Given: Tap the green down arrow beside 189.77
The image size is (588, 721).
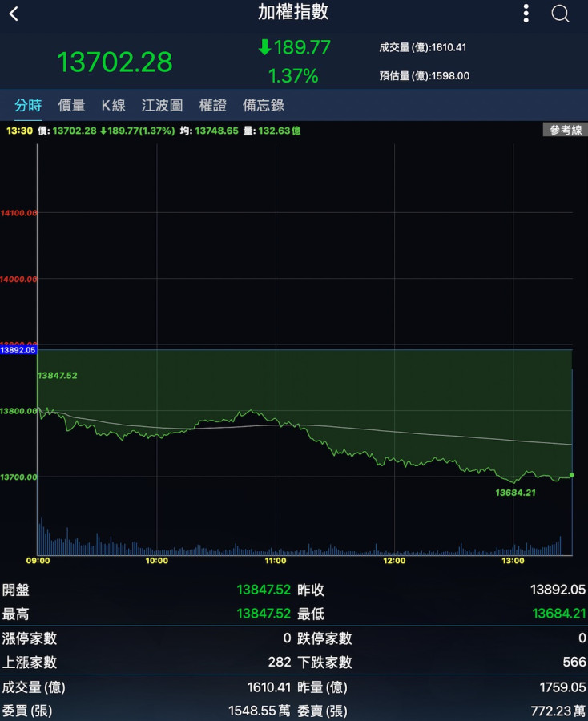Looking at the screenshot, I should click(264, 48).
